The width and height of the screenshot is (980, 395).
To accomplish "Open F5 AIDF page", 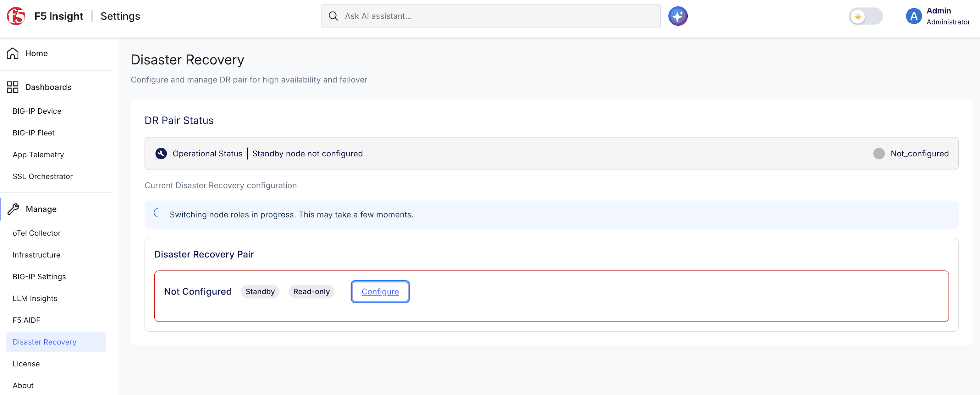I will (x=26, y=320).
